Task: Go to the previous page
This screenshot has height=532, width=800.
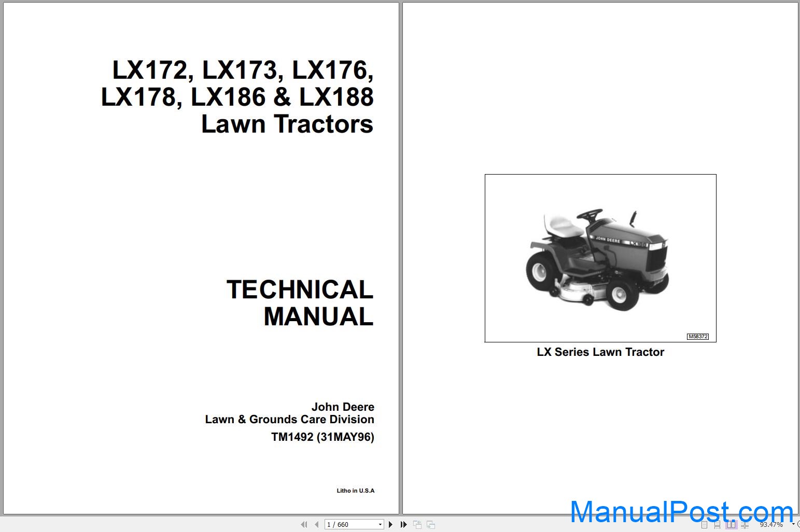Action: 316,525
